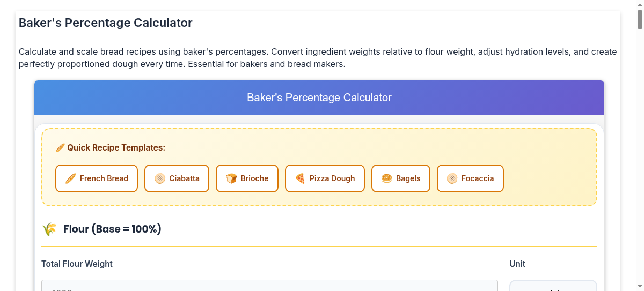Viewport: 644px width, 291px height.
Task: Choose the Brioche recipe template
Action: (247, 178)
